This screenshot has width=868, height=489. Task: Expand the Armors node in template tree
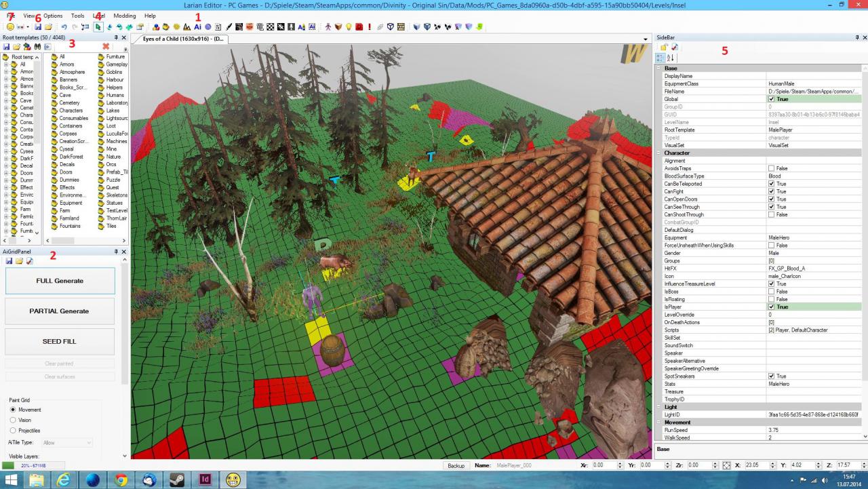point(6,71)
